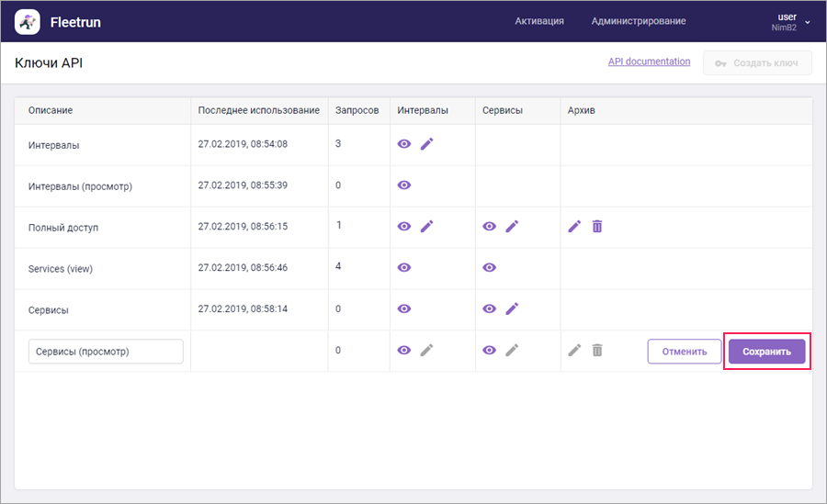Edit intervals access for Полный доступ
827x504 pixels.
click(x=426, y=226)
